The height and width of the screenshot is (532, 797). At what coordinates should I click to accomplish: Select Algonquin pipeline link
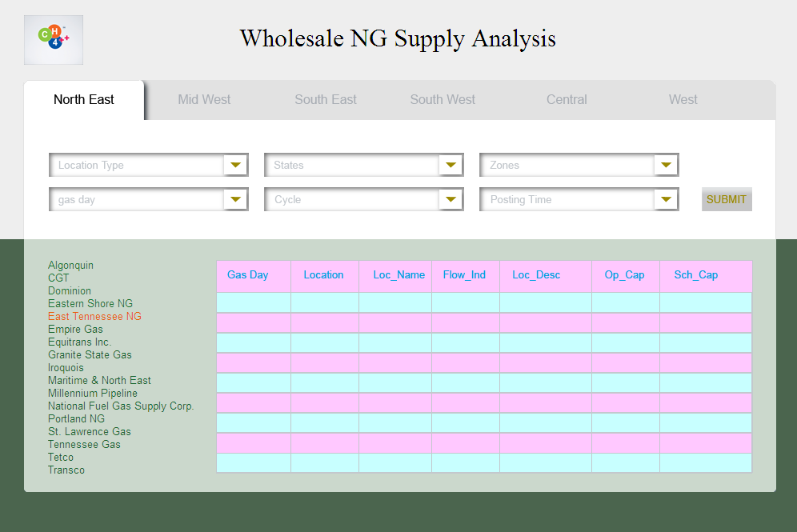click(x=70, y=266)
